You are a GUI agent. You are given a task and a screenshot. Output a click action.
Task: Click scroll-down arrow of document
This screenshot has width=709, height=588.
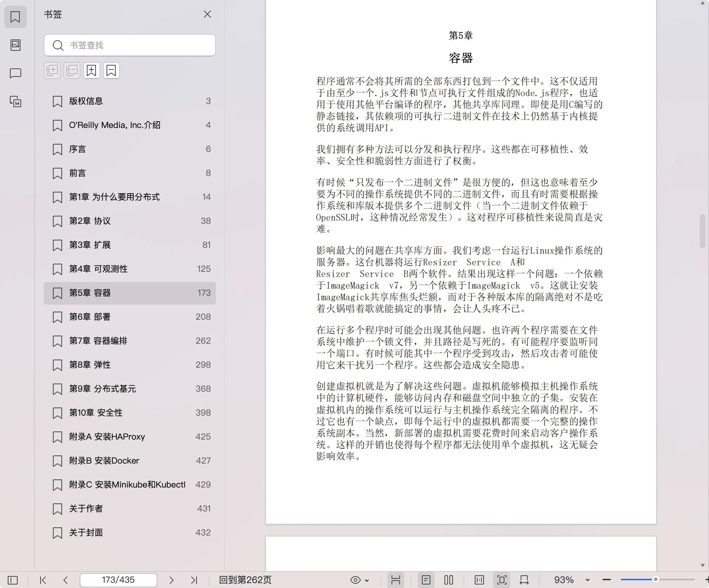click(702, 565)
